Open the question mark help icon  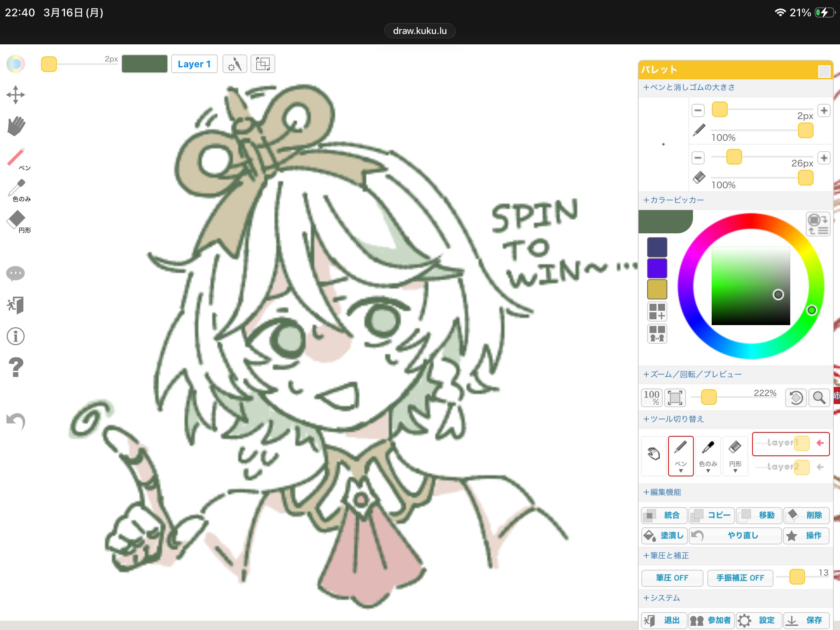tap(16, 367)
